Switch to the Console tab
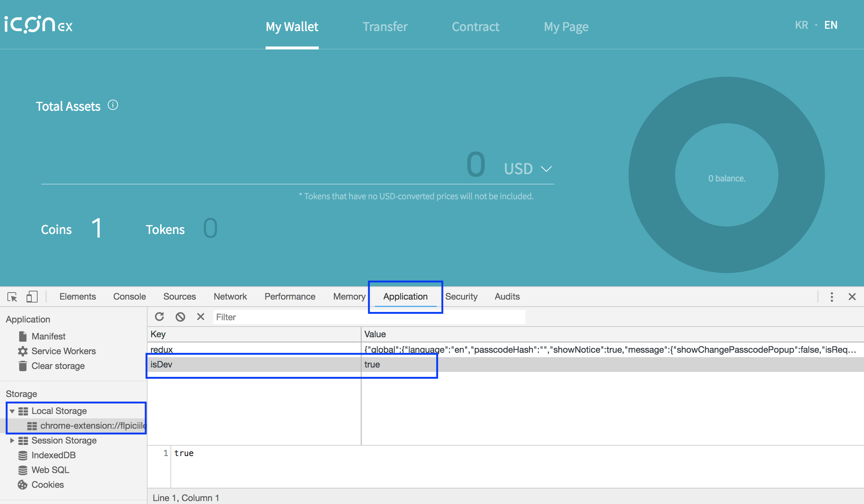Viewport: 864px width, 504px height. click(129, 297)
